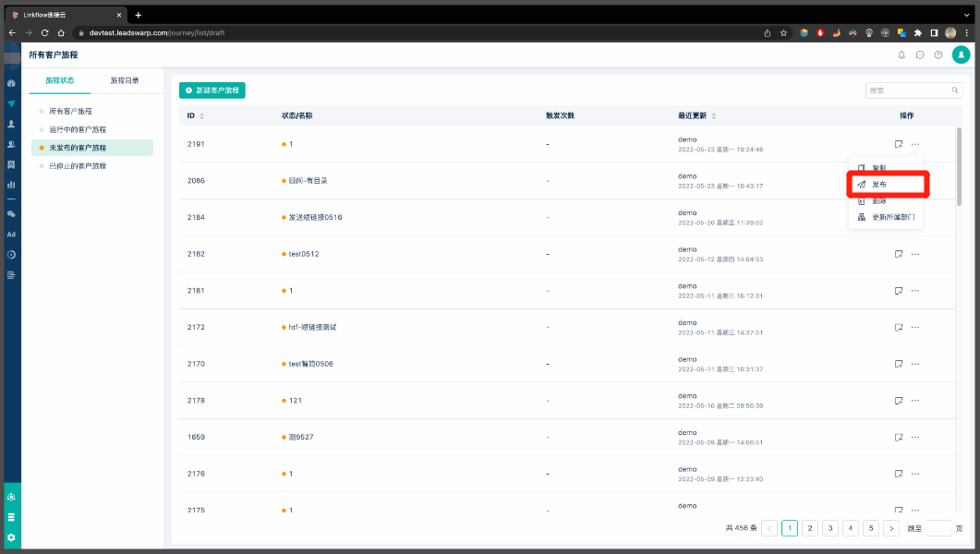Select 复制 from the row context menu

click(x=885, y=168)
